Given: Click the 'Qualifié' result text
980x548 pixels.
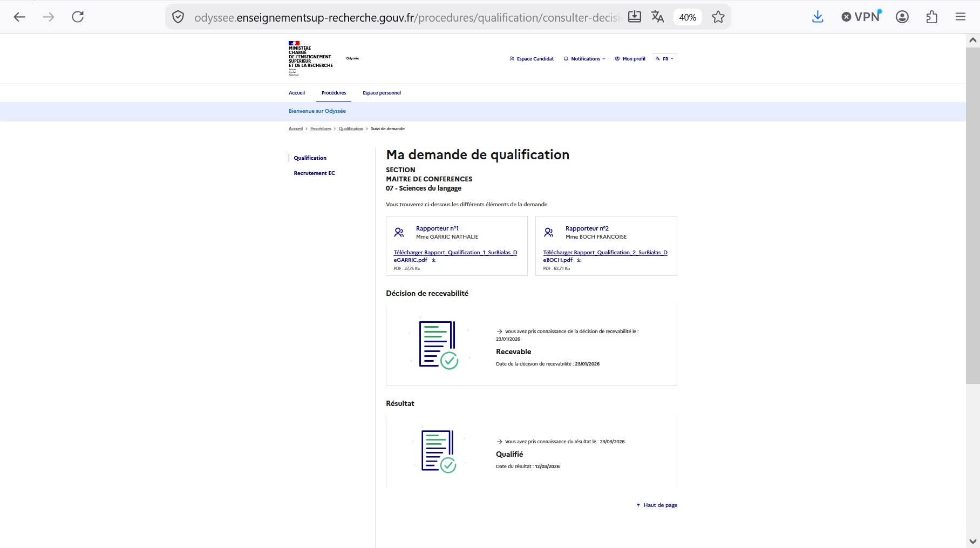Looking at the screenshot, I should point(509,455).
